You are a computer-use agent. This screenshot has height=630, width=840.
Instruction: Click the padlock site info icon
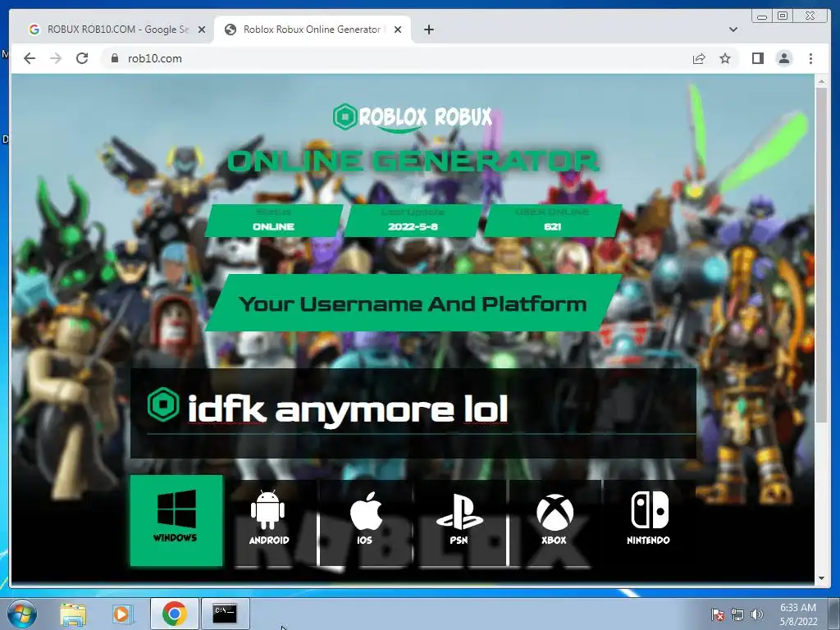click(114, 58)
